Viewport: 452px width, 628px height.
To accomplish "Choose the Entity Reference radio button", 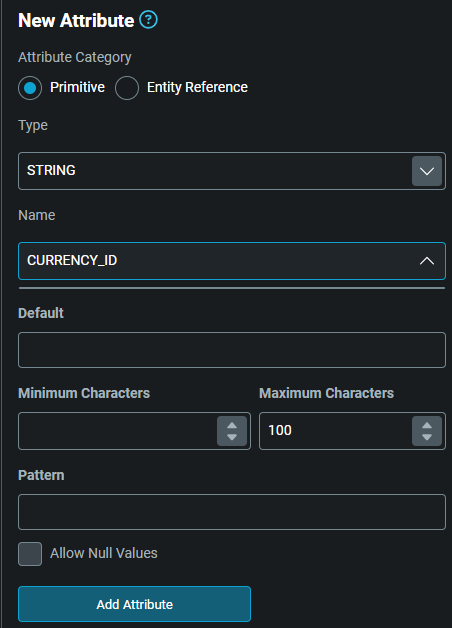I will pyautogui.click(x=127, y=88).
